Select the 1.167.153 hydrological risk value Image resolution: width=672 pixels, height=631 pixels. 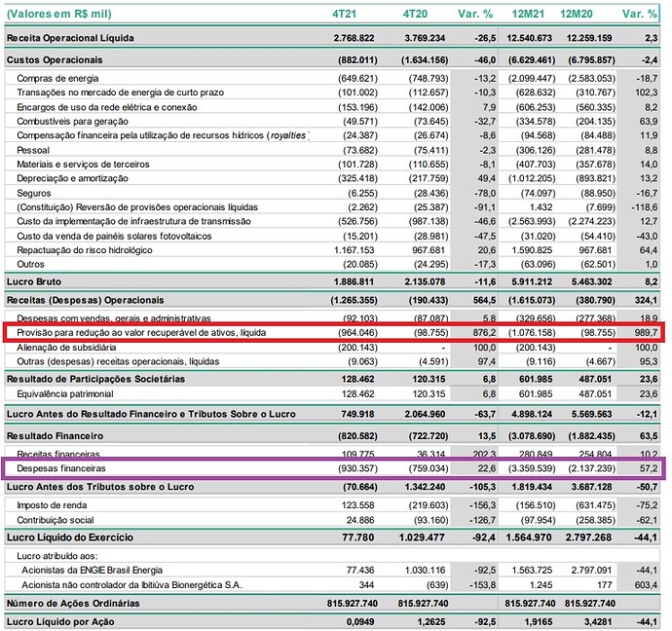click(x=354, y=250)
